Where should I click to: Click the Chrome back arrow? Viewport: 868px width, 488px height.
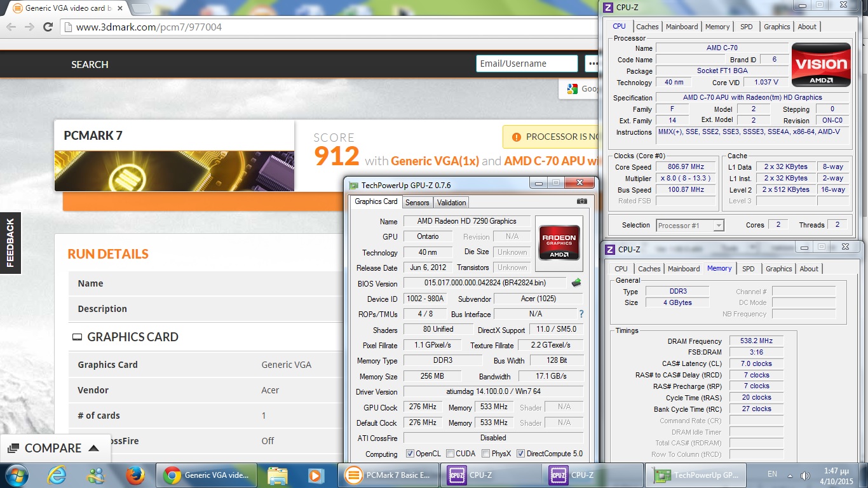point(11,27)
